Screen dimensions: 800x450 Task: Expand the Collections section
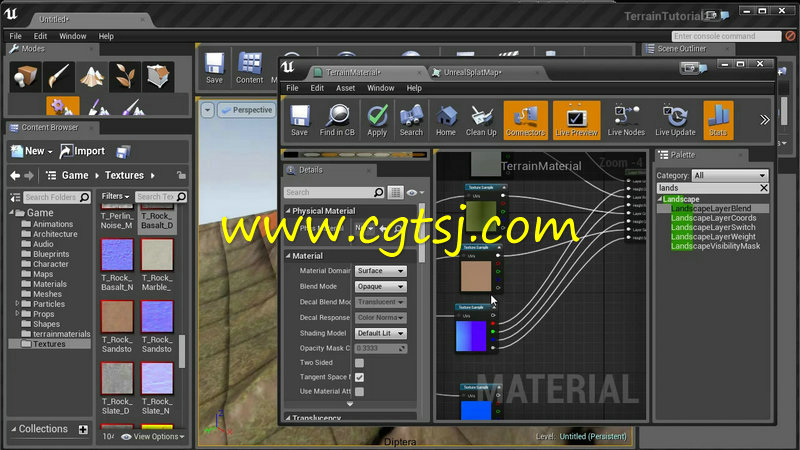(14, 429)
